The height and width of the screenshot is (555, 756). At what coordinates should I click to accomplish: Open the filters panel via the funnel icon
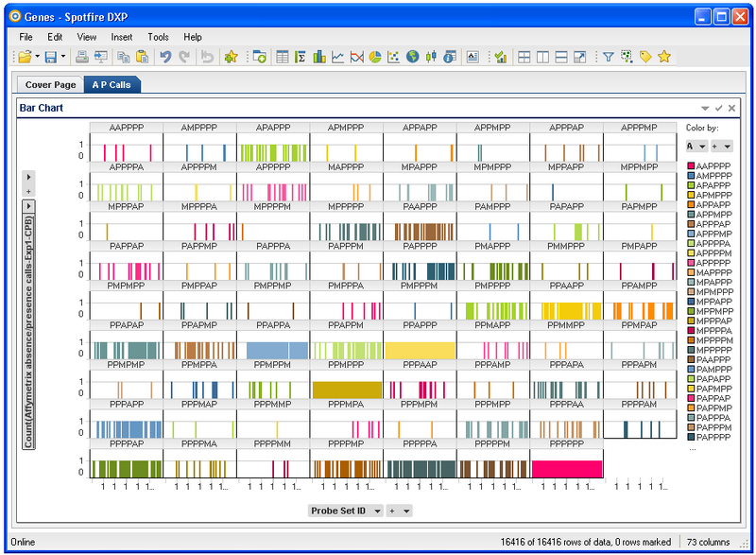coord(609,57)
